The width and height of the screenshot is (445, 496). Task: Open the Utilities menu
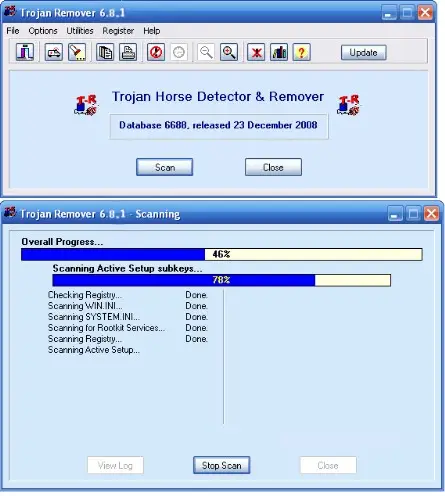(80, 31)
